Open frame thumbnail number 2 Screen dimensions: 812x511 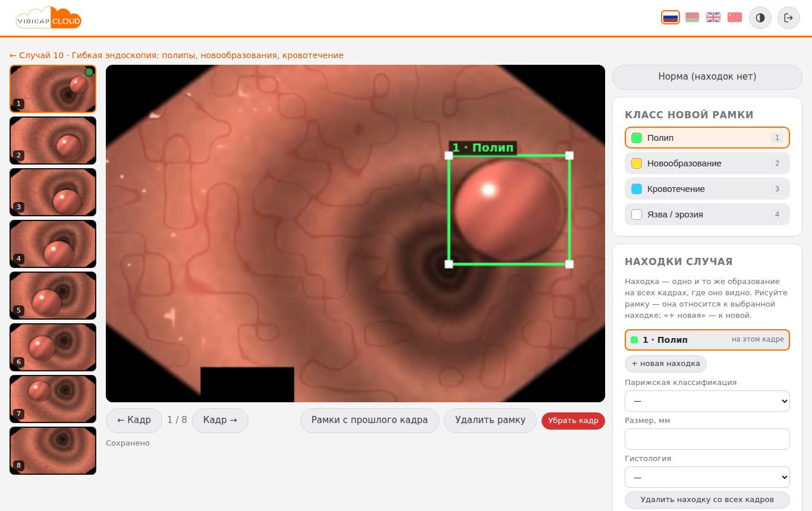click(53, 140)
